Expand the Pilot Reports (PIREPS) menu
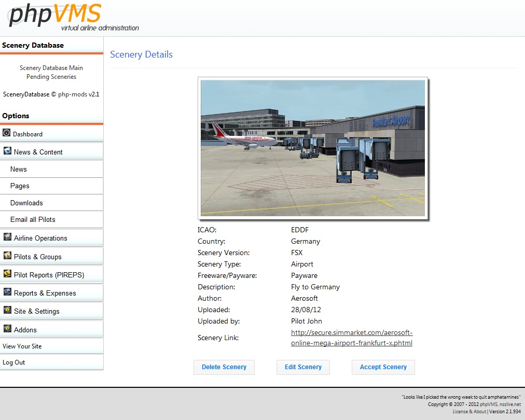525x420 pixels. 51,275
